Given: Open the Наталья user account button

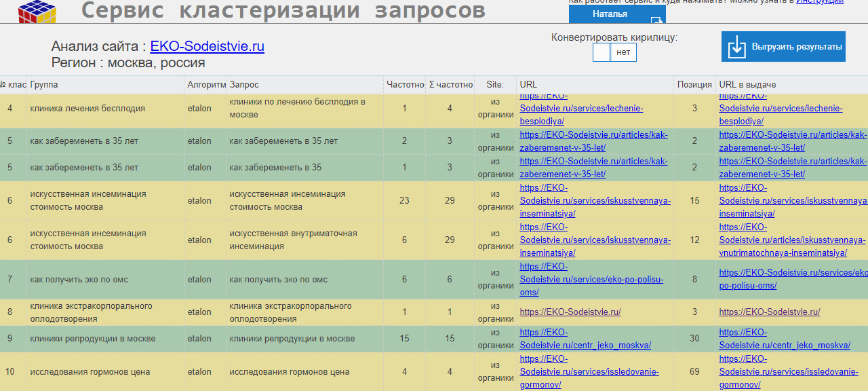Looking at the screenshot, I should (x=617, y=14).
